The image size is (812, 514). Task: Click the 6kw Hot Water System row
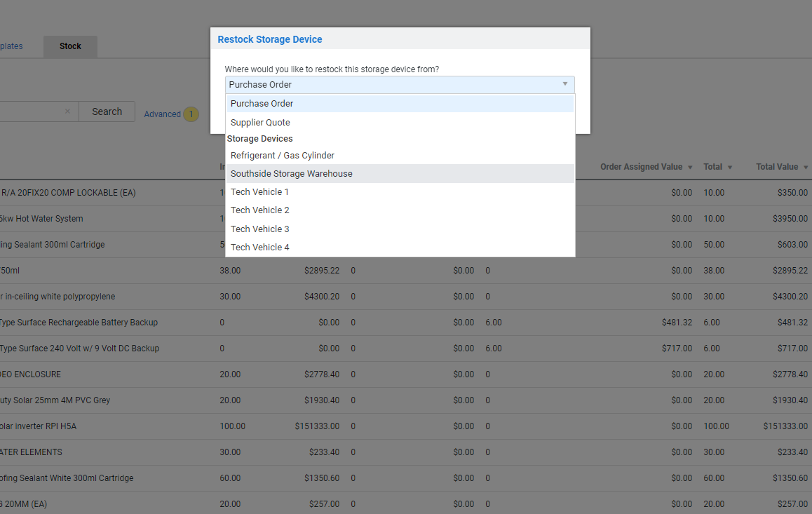[140, 218]
